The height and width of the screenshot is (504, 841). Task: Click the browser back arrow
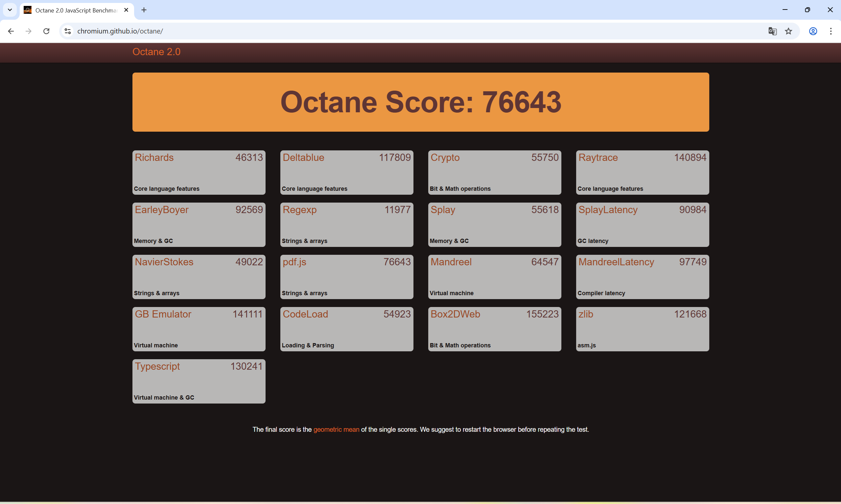11,31
